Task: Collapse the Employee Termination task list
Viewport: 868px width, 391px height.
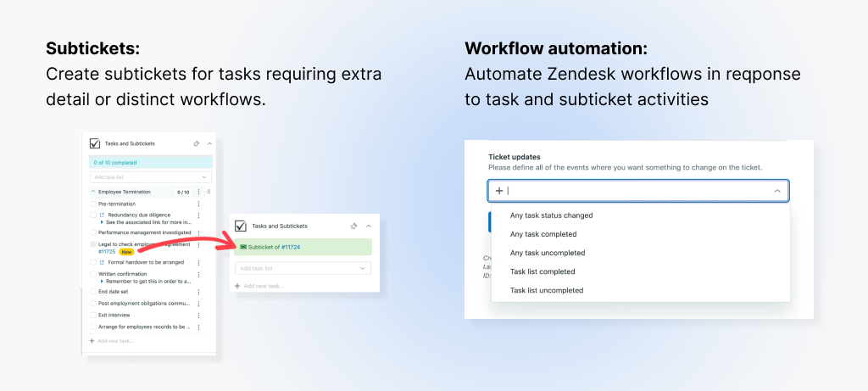Action: [93, 193]
